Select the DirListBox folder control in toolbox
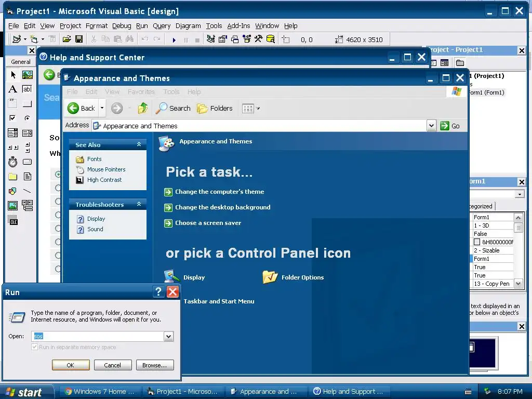532x399 pixels. point(13,177)
